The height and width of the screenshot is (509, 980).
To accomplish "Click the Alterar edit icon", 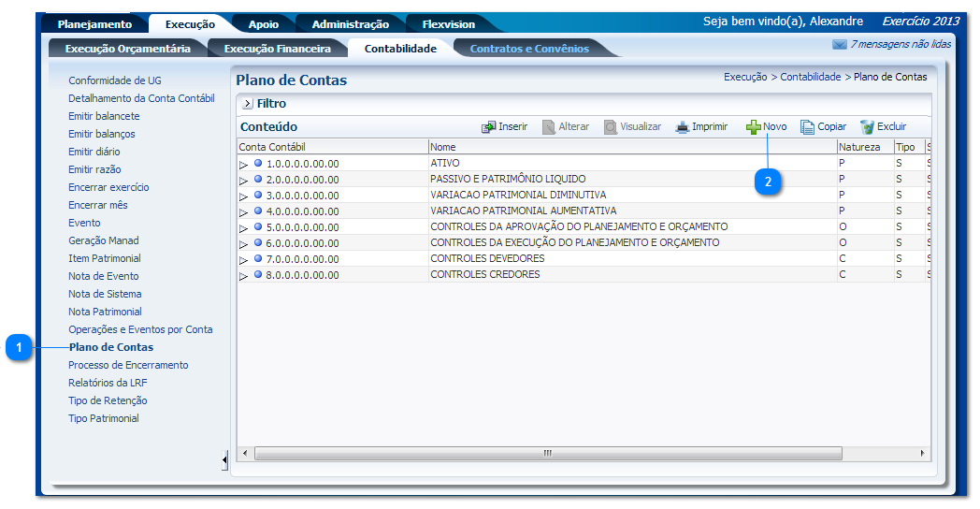I will click(x=549, y=127).
